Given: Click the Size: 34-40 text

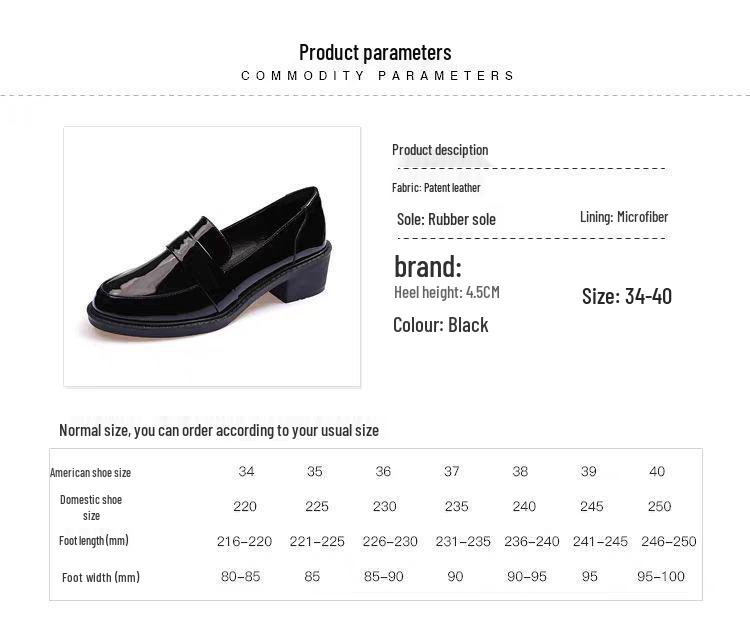Looking at the screenshot, I should [627, 296].
